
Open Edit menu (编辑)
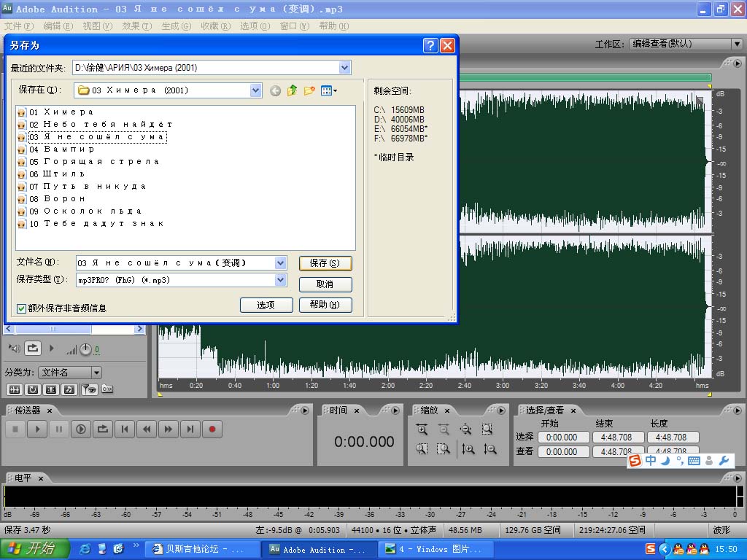point(58,26)
